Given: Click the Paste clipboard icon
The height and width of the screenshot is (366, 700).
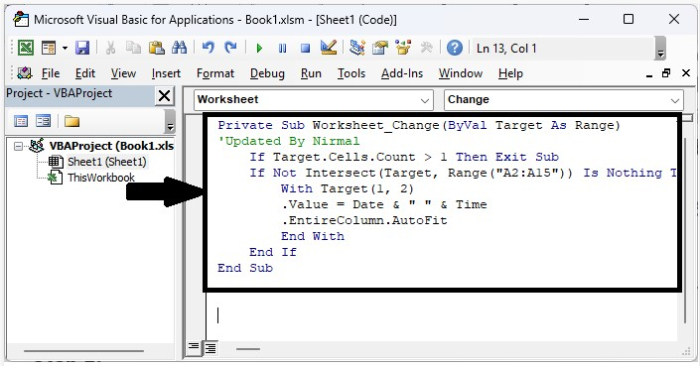Looking at the screenshot, I should pyautogui.click(x=156, y=48).
